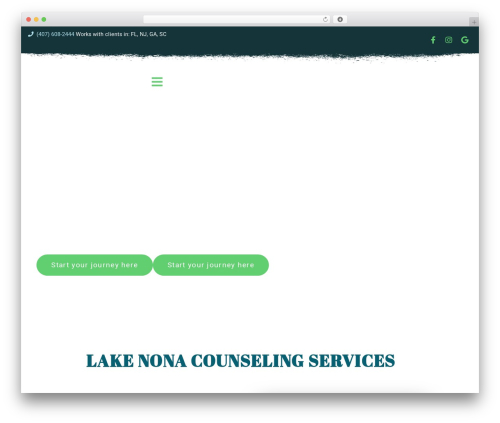Image resolution: width=500 pixels, height=423 pixels.
Task: Open the Google profile icon
Action: pos(465,40)
